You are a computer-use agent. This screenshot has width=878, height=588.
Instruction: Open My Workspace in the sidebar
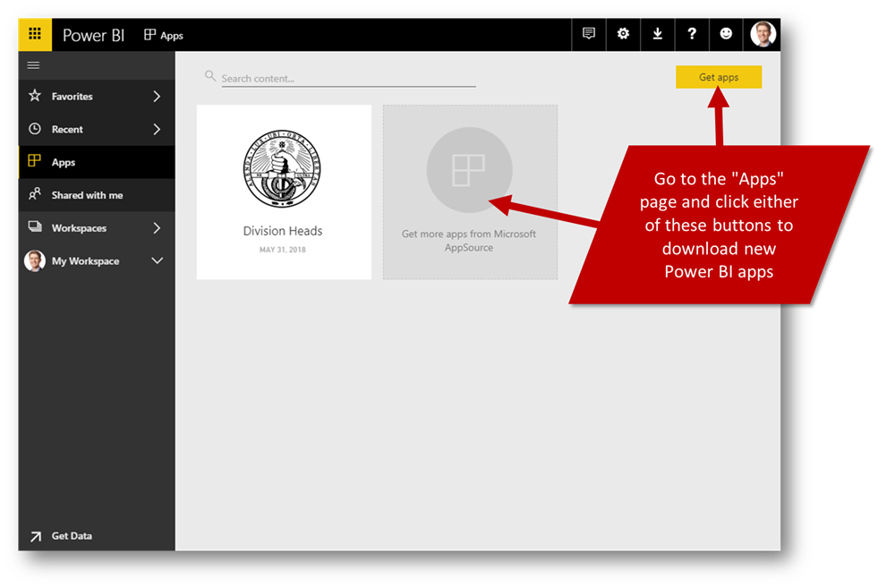97,261
